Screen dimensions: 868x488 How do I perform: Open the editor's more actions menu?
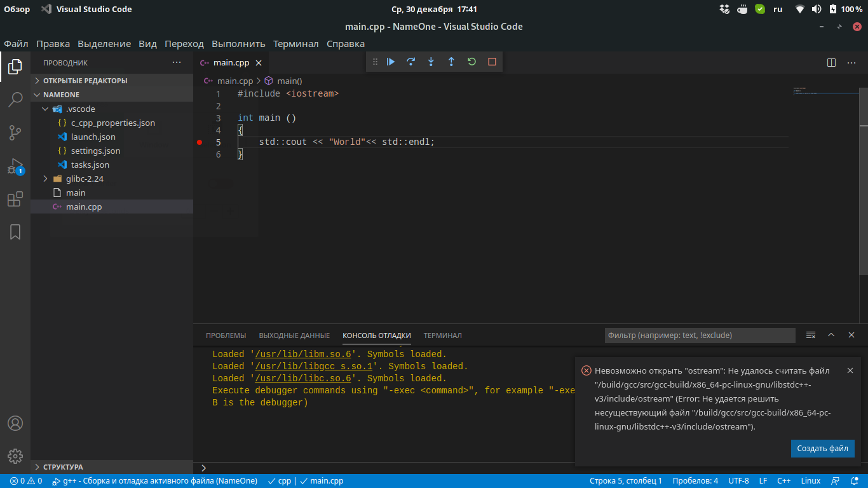(x=851, y=62)
